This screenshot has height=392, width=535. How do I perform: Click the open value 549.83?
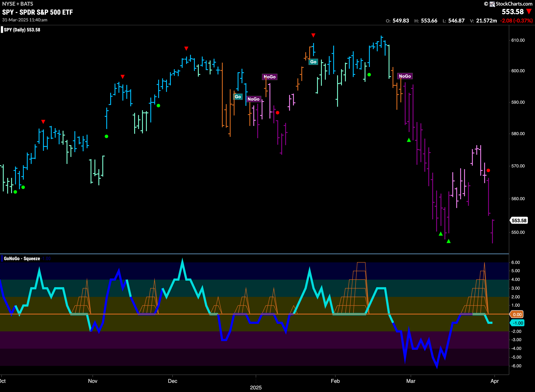pos(401,21)
